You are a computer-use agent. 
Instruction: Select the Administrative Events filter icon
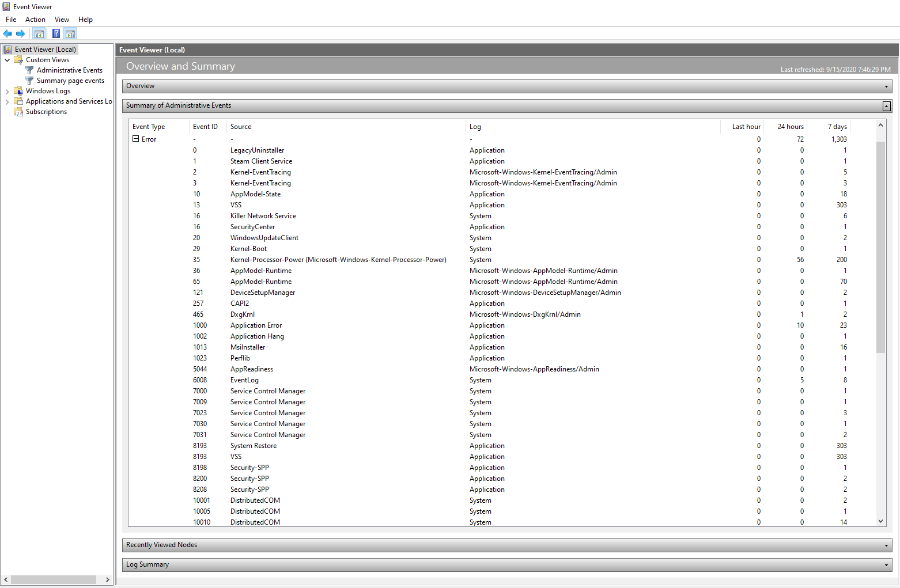pyautogui.click(x=29, y=70)
